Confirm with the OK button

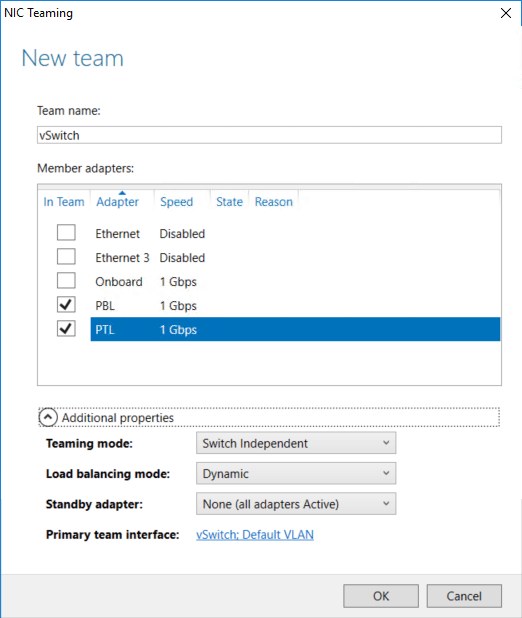381,596
